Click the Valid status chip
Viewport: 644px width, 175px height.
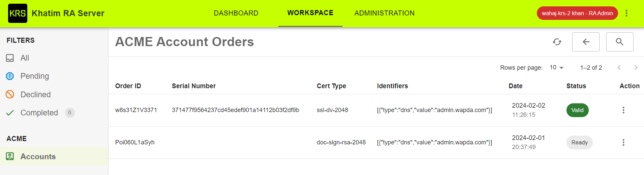tap(577, 110)
